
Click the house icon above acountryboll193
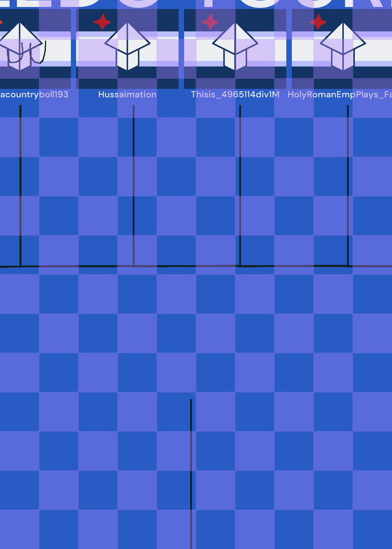tap(20, 47)
